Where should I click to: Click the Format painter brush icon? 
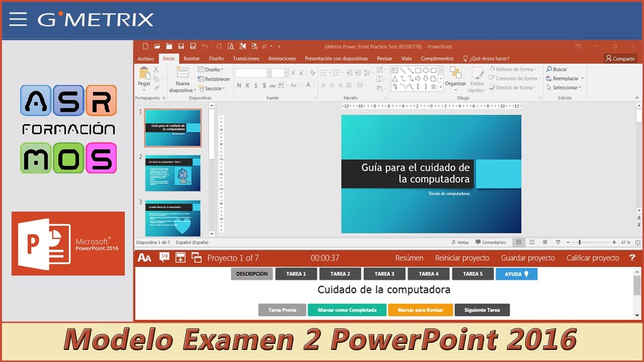[156, 88]
